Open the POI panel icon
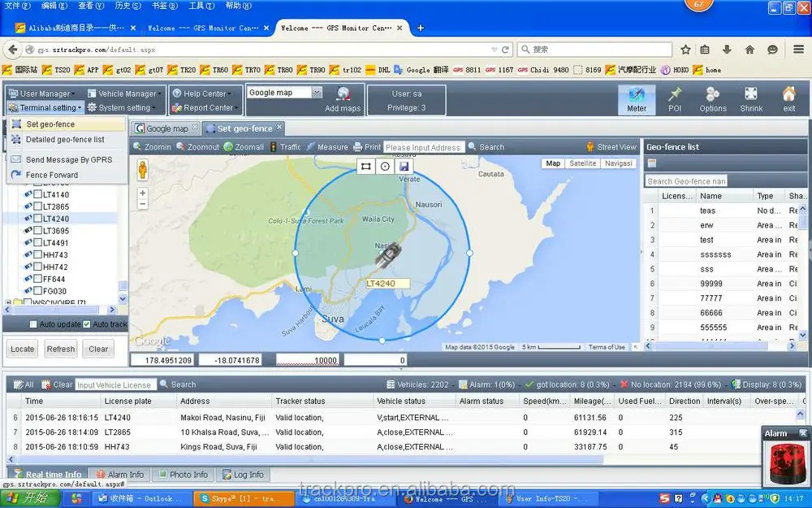The height and width of the screenshot is (508, 812). (x=675, y=97)
